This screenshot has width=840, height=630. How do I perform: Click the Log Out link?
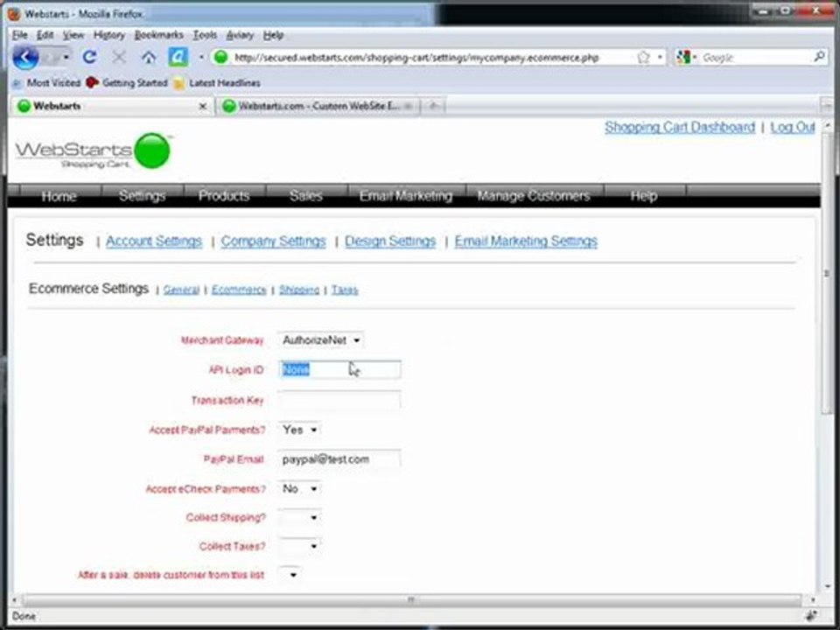793,127
